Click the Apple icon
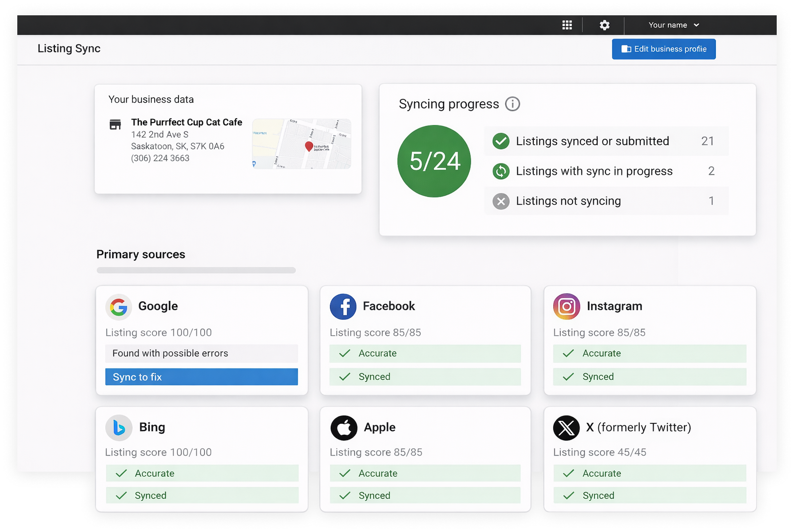Image resolution: width=794 pixels, height=532 pixels. (x=344, y=428)
